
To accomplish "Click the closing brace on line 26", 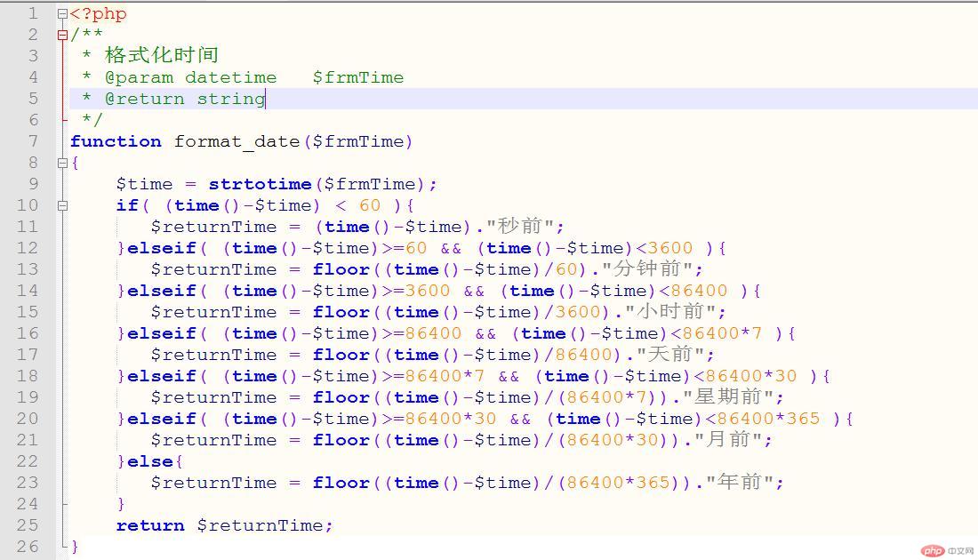I will click(x=75, y=547).
